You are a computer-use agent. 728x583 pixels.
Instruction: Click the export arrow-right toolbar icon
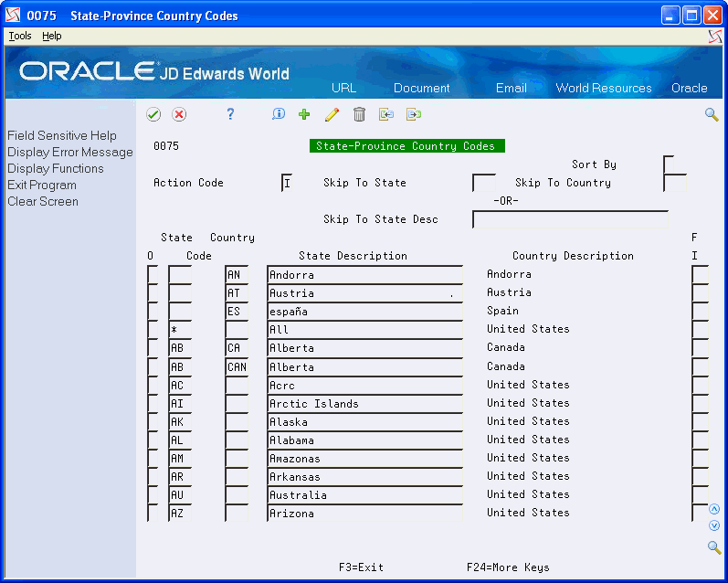[414, 114]
